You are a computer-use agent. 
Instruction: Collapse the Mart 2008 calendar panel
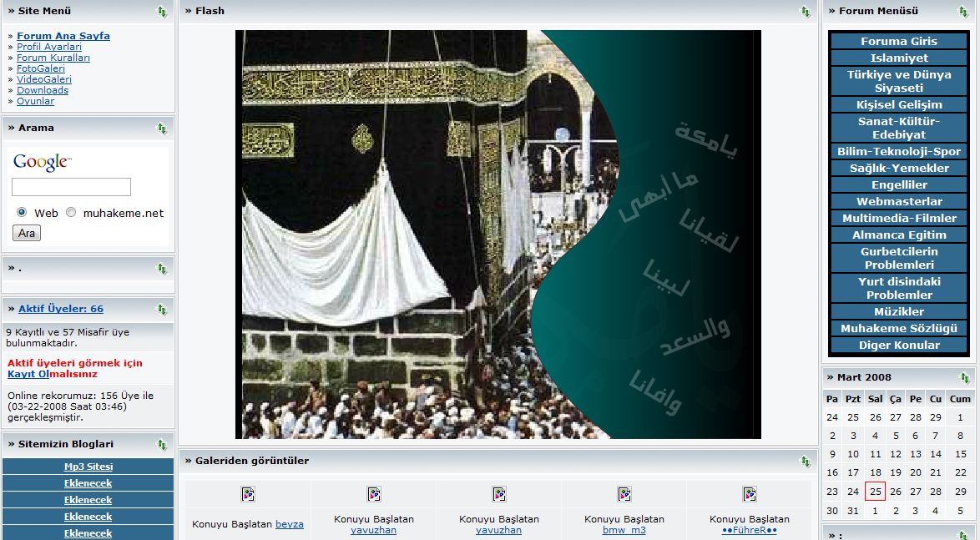pos(965,378)
